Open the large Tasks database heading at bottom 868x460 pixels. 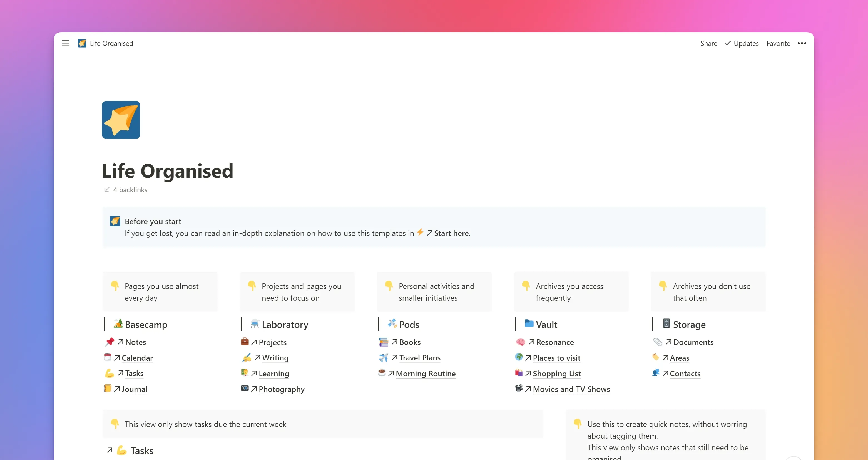point(142,451)
